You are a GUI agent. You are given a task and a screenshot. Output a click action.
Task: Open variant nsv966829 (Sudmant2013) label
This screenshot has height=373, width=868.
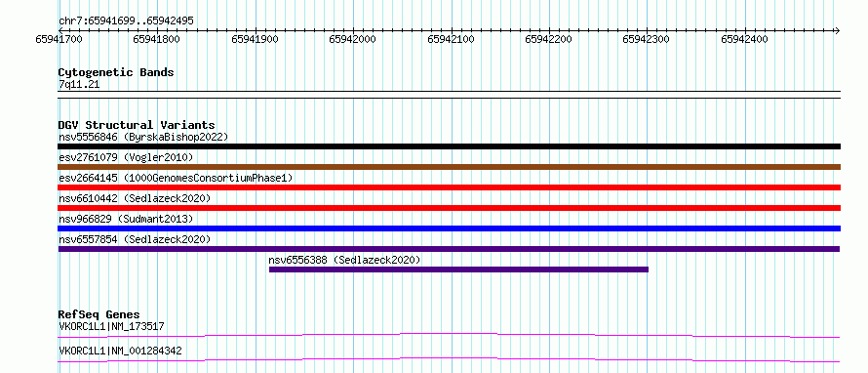click(126, 219)
